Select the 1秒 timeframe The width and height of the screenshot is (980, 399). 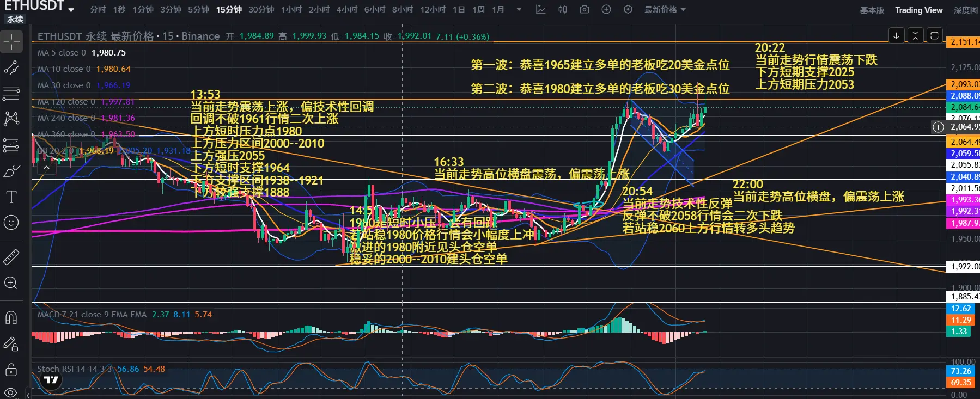pyautogui.click(x=119, y=10)
